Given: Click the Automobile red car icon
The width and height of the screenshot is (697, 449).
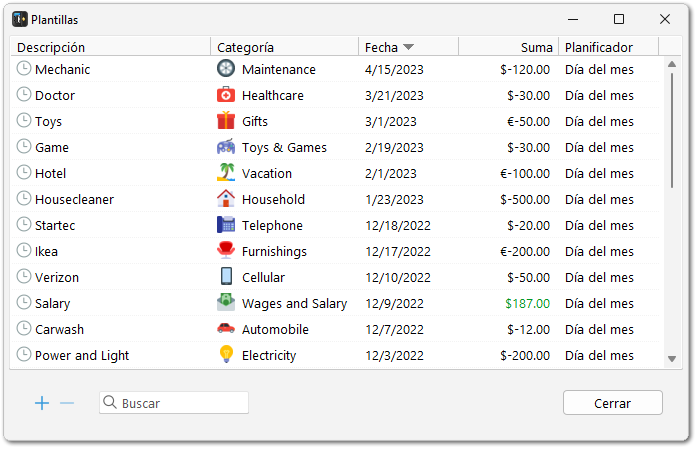Looking at the screenshot, I should pos(226,329).
